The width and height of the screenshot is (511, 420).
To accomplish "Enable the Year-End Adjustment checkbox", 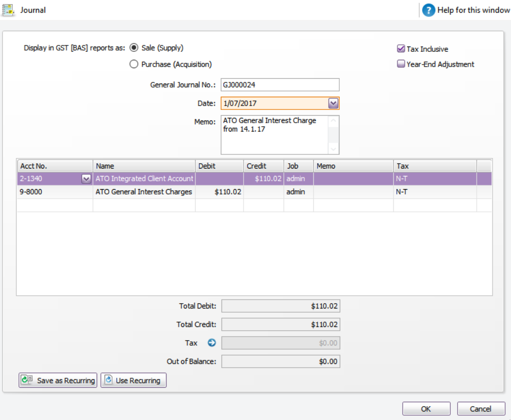I will pos(401,64).
